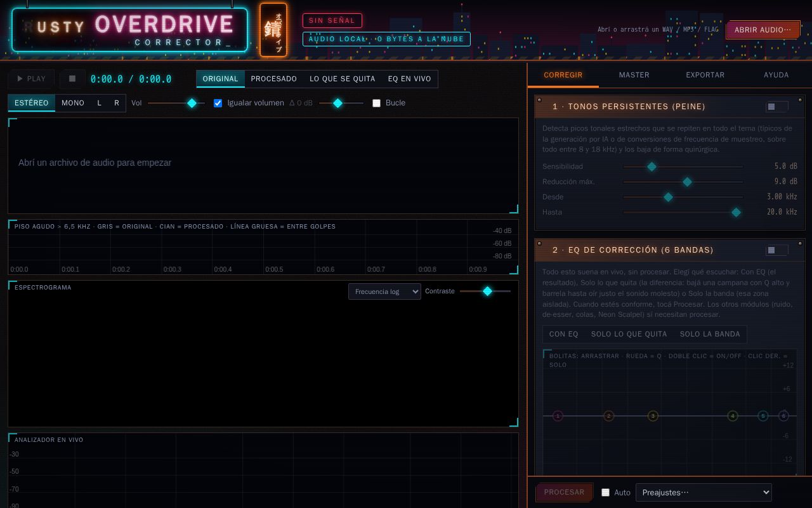
Task: Select the Procesado listening mode
Action: [x=274, y=79]
